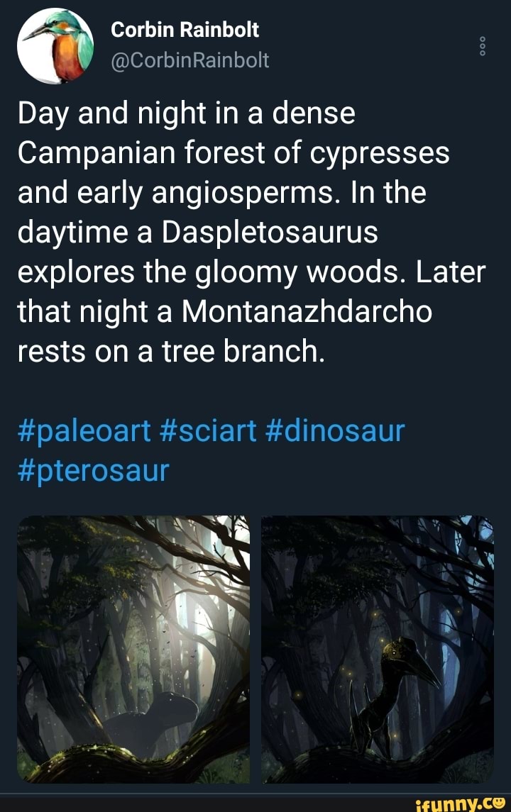Open the @CorbinRainbolt handle link

(190, 60)
